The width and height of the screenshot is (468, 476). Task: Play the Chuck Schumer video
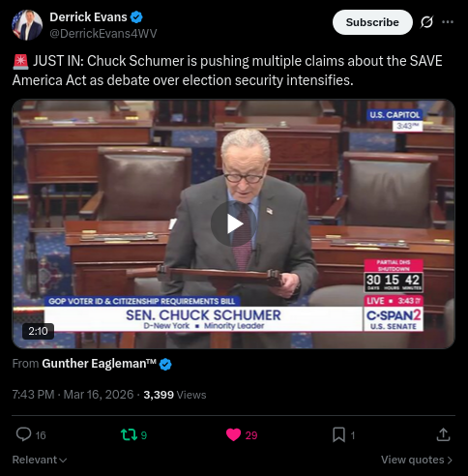233,223
